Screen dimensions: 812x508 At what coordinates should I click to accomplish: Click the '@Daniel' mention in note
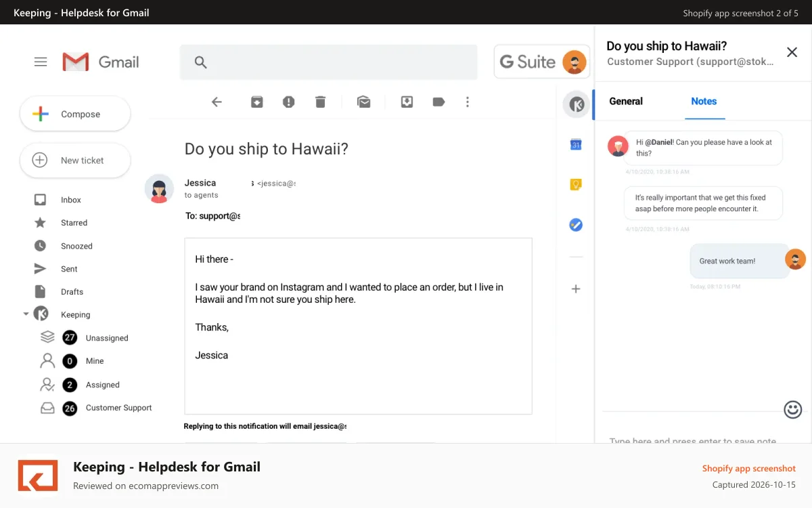click(x=658, y=142)
